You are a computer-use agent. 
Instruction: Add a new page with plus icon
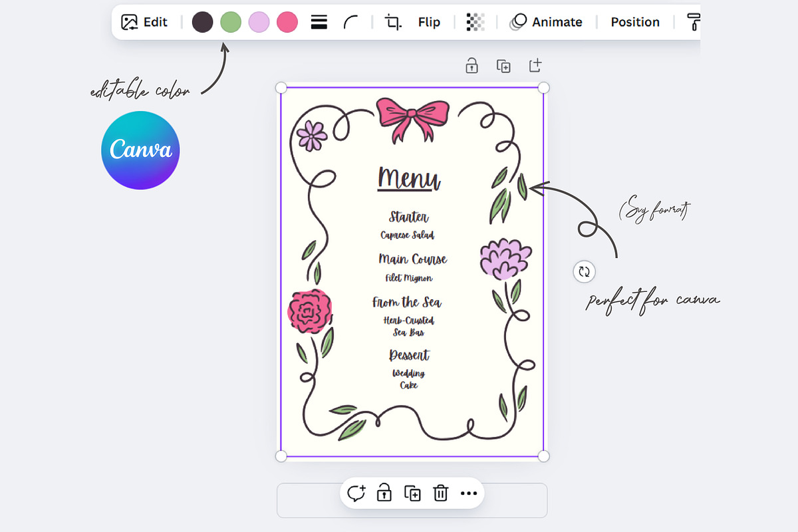pyautogui.click(x=535, y=65)
